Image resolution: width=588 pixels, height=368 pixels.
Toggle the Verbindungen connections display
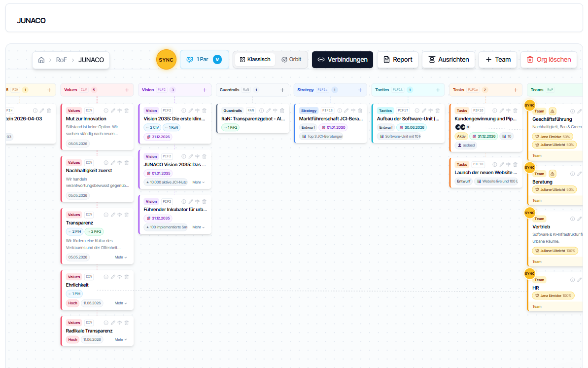pyautogui.click(x=343, y=60)
